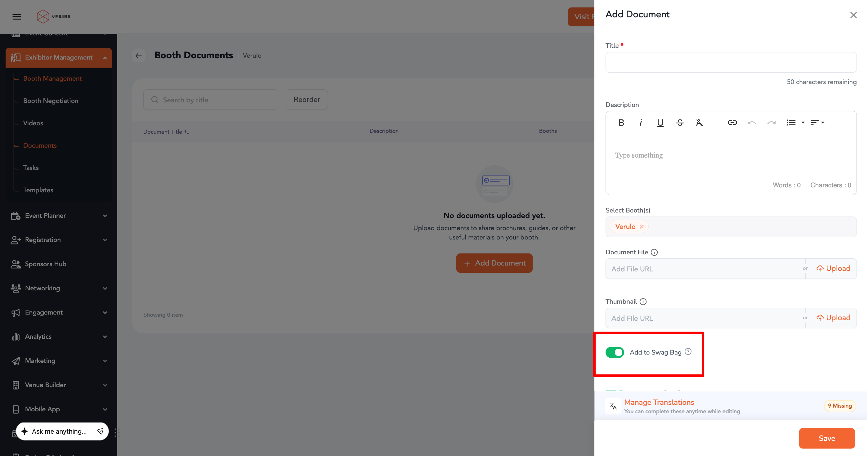Click the clear formatting icon
Viewport: 868px width, 456px height.
(x=699, y=123)
